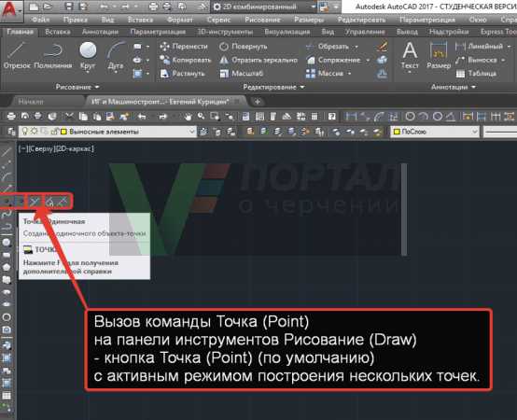Screen dimensions: 517x420
Task: Switch to the Параметризация ribbon tab
Action: 158,32
